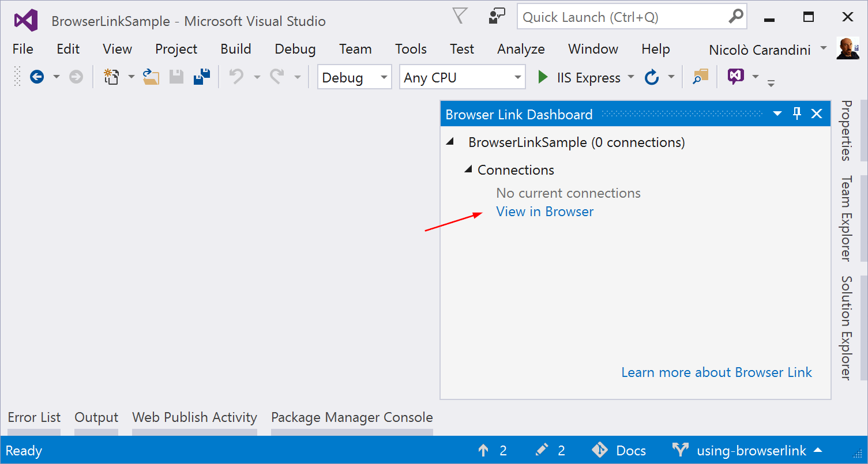Click the Save All icon
The image size is (868, 464).
tap(201, 76)
